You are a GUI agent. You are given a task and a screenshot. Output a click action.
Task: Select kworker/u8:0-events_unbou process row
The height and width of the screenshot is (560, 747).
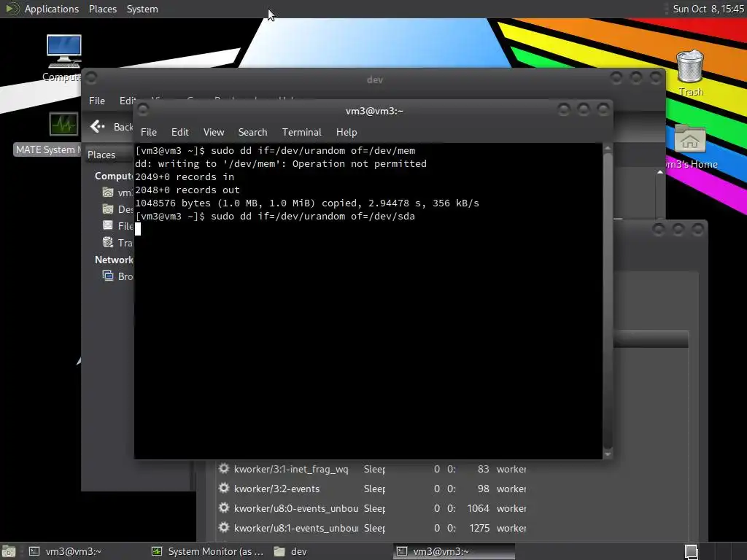[x=371, y=508]
